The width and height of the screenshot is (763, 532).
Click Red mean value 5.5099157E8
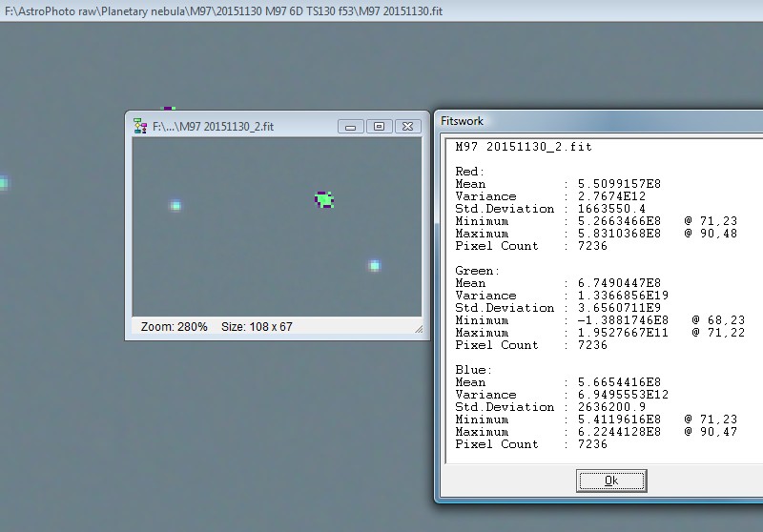(x=619, y=184)
